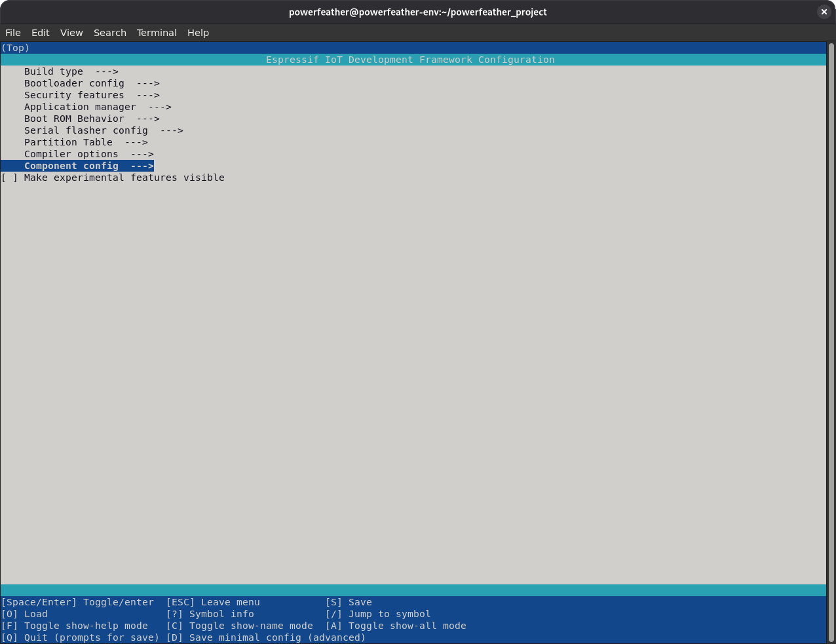Click the [ESC] Leave menu hint
The width and height of the screenshot is (836, 644).
tap(213, 602)
